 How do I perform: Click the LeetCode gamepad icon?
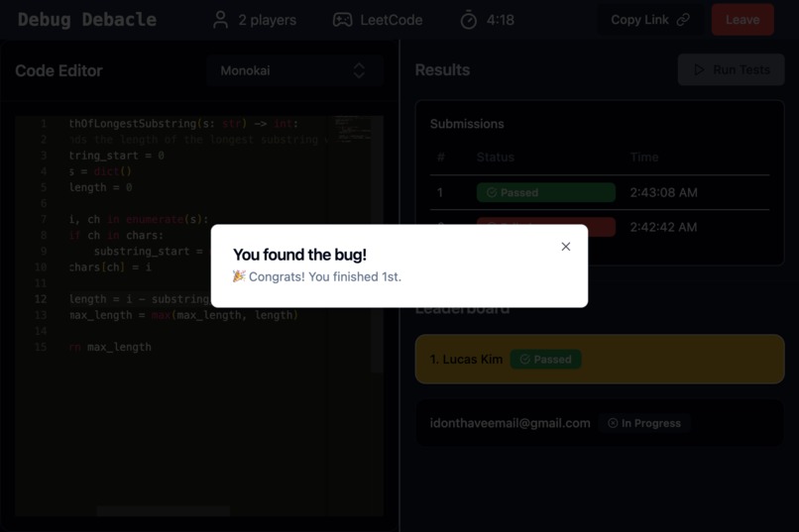(342, 20)
